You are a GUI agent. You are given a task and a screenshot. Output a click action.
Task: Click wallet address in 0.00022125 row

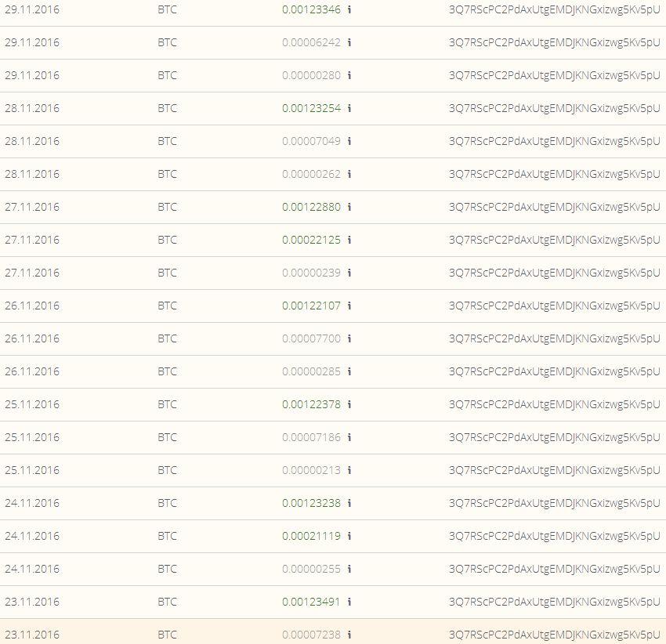tap(554, 241)
